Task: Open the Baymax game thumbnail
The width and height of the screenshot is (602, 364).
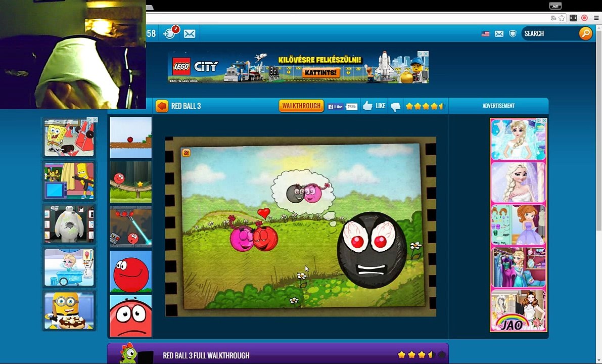Action: (x=69, y=224)
